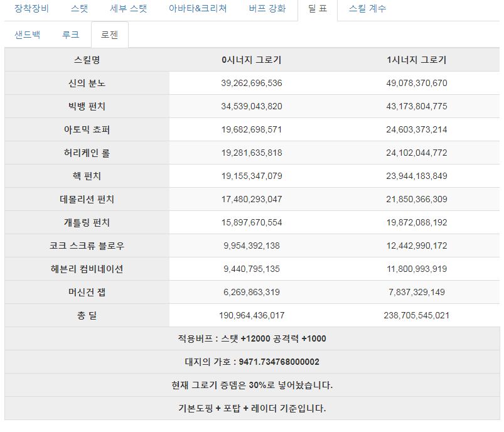
Task: Switch to the 루크 sub-tab
Action: tap(70, 35)
